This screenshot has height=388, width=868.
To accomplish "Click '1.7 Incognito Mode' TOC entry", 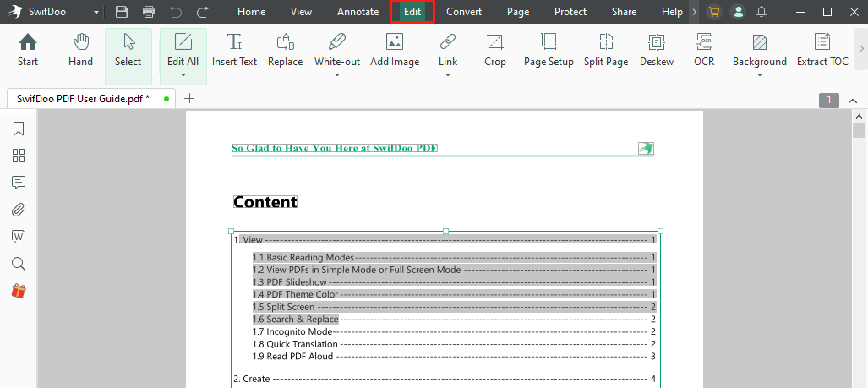I will [x=454, y=331].
